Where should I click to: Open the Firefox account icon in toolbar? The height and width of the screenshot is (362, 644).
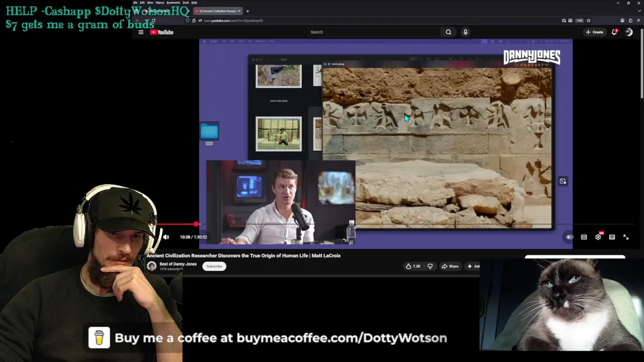pos(622,21)
